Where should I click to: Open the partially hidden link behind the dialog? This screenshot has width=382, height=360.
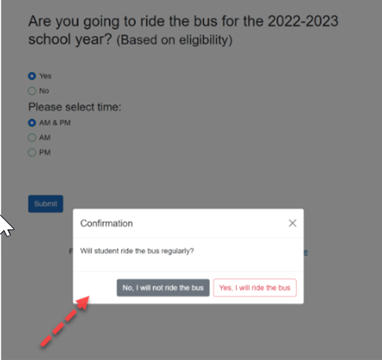coord(305,252)
